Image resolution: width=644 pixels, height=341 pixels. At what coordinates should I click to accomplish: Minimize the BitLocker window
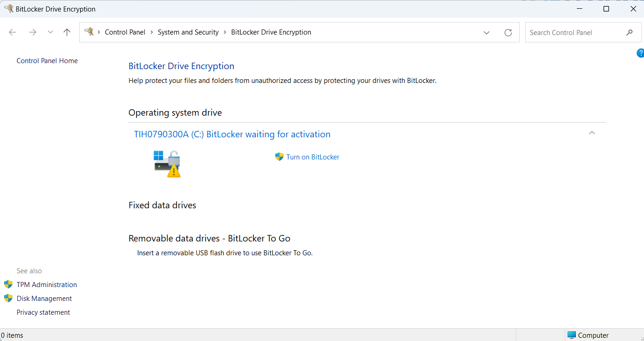click(x=579, y=9)
